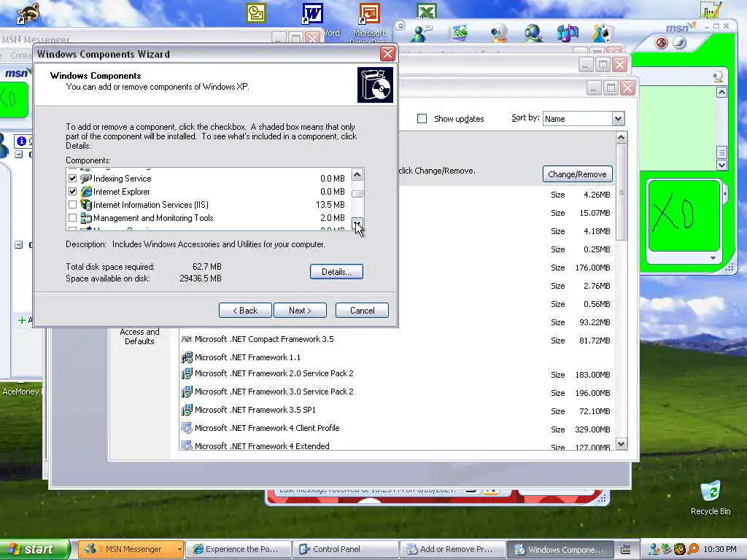
Task: Click the Change/Remove button
Action: tap(577, 174)
